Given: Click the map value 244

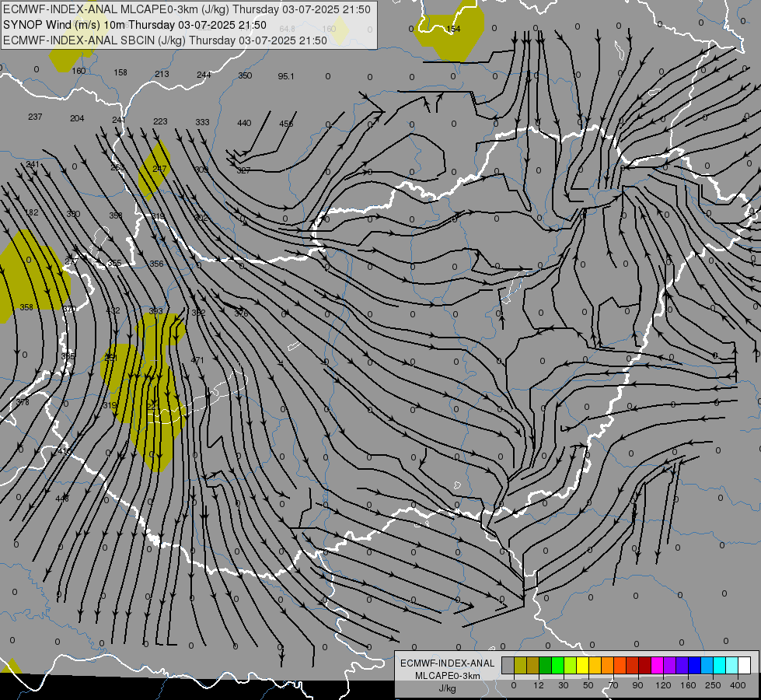Looking at the screenshot, I should [x=204, y=75].
